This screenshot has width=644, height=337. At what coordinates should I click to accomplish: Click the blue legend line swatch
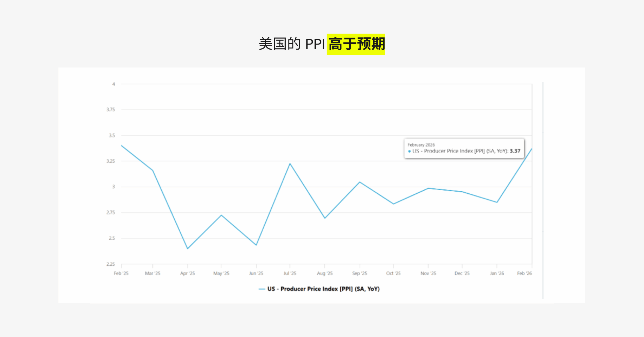click(262, 289)
